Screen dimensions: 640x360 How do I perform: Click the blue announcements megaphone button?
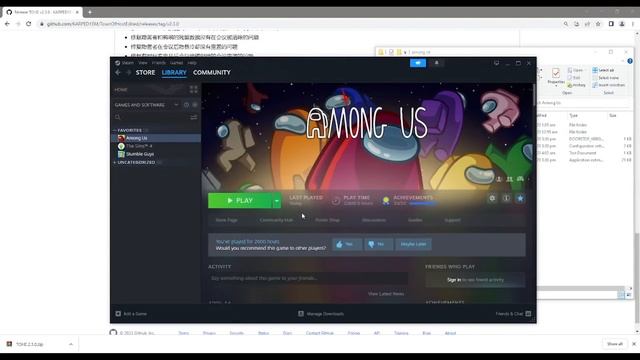(418, 63)
